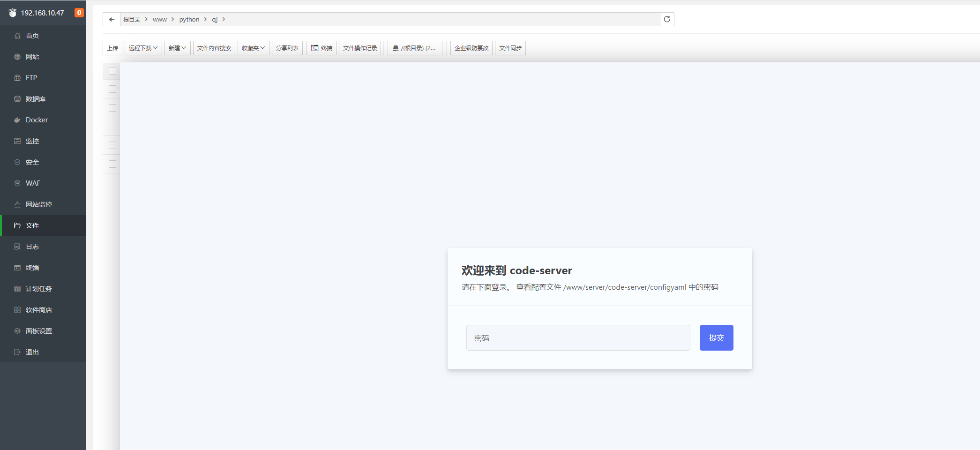The width and height of the screenshot is (980, 450).
Task: Click the 文件同步 button
Action: (x=510, y=48)
